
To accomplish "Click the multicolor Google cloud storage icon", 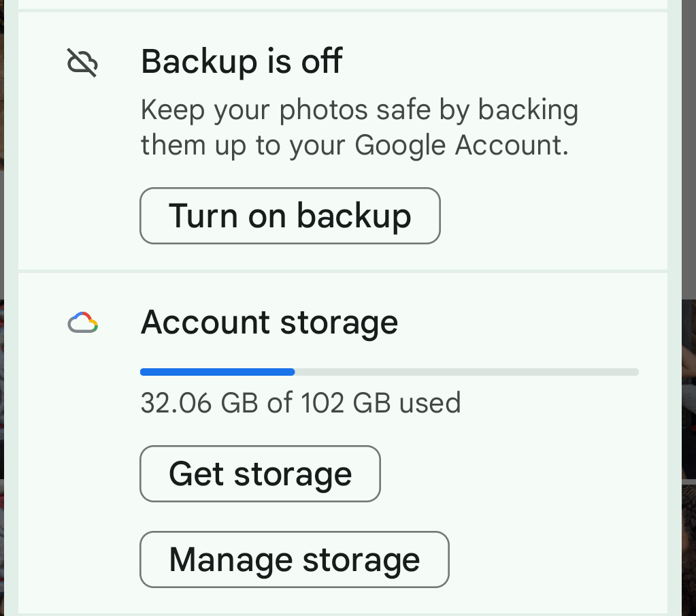I will point(82,322).
